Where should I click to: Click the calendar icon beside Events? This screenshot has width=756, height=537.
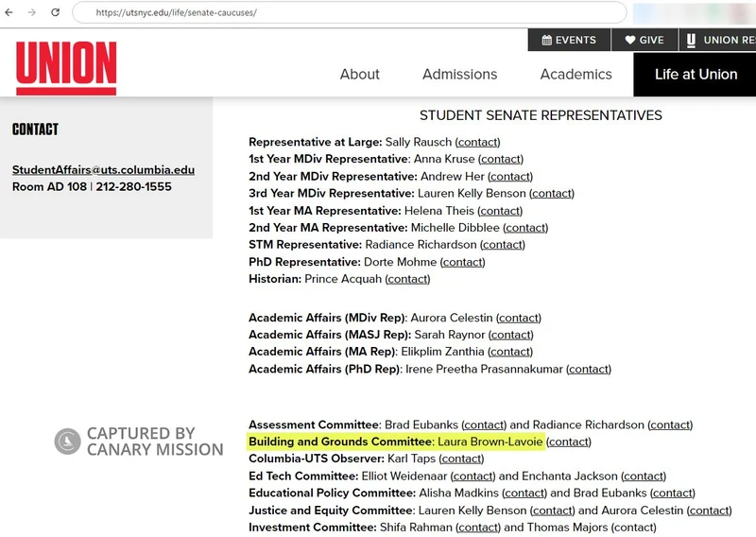pos(546,40)
